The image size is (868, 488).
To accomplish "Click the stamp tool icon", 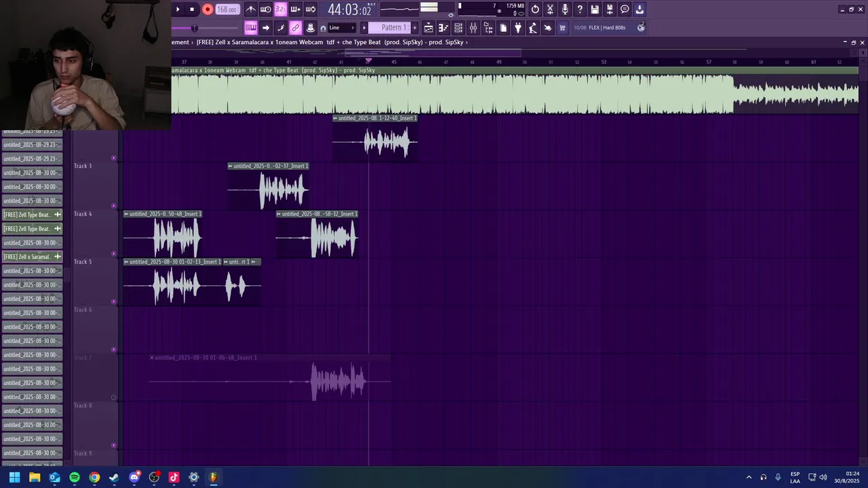I will (x=311, y=28).
